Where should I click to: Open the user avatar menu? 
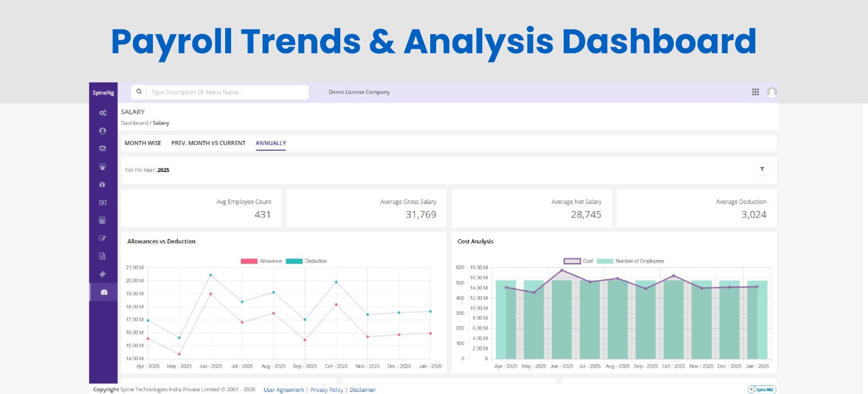pyautogui.click(x=772, y=92)
